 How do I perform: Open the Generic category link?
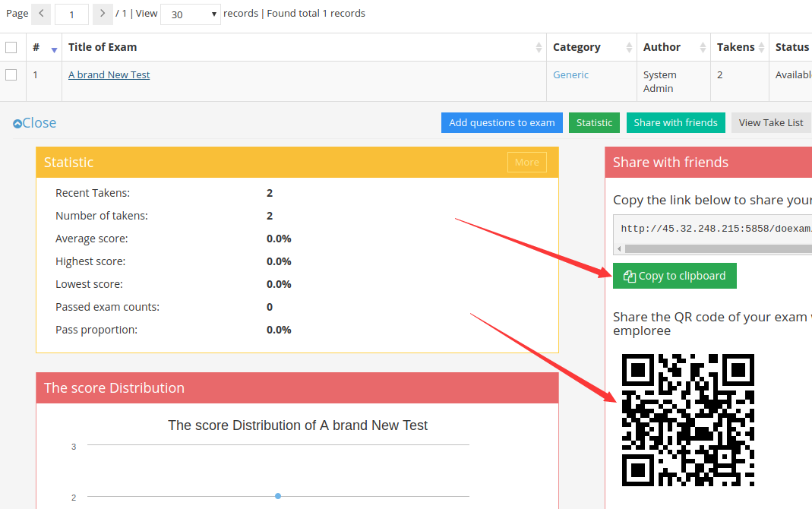pyautogui.click(x=570, y=74)
